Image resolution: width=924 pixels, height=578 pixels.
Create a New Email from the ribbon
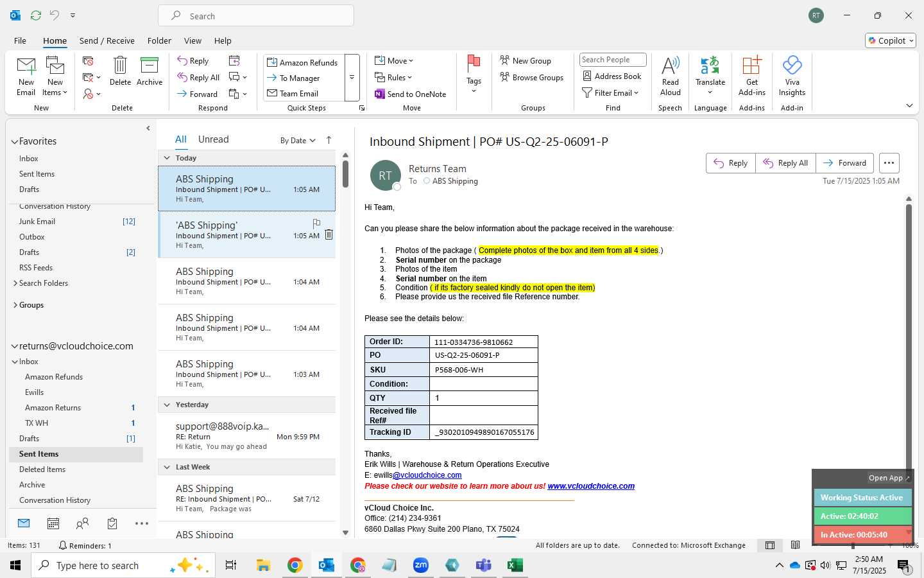click(26, 76)
